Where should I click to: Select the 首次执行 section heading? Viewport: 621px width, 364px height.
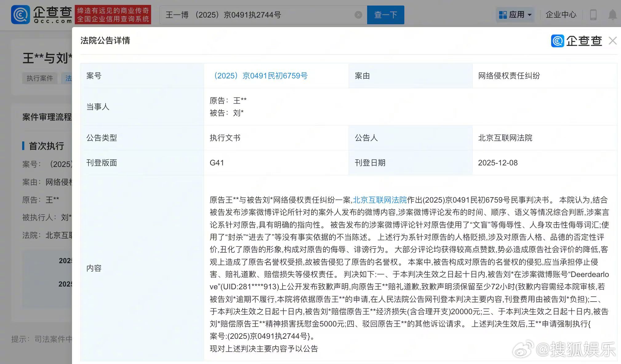(x=46, y=146)
